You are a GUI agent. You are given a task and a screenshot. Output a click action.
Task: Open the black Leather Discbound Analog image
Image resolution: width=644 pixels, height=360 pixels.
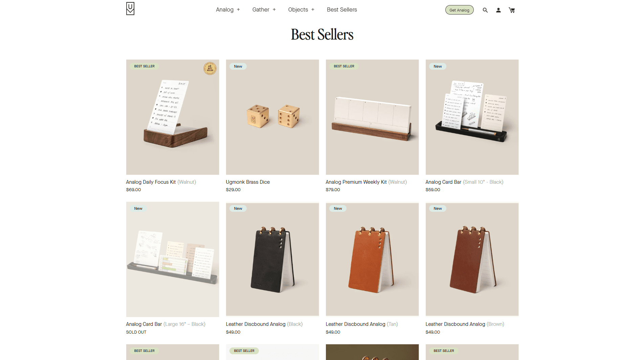(272, 259)
